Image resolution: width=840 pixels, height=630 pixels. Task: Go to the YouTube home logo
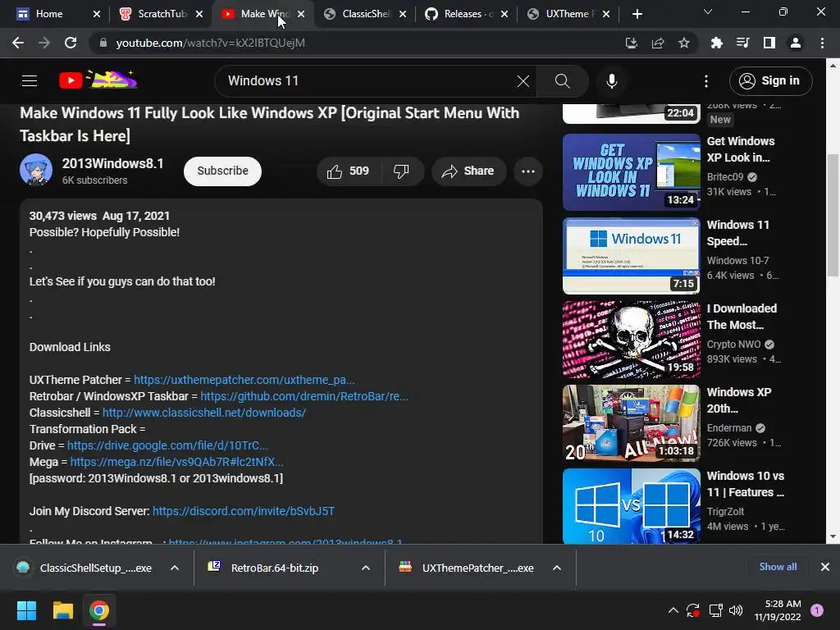click(x=98, y=80)
